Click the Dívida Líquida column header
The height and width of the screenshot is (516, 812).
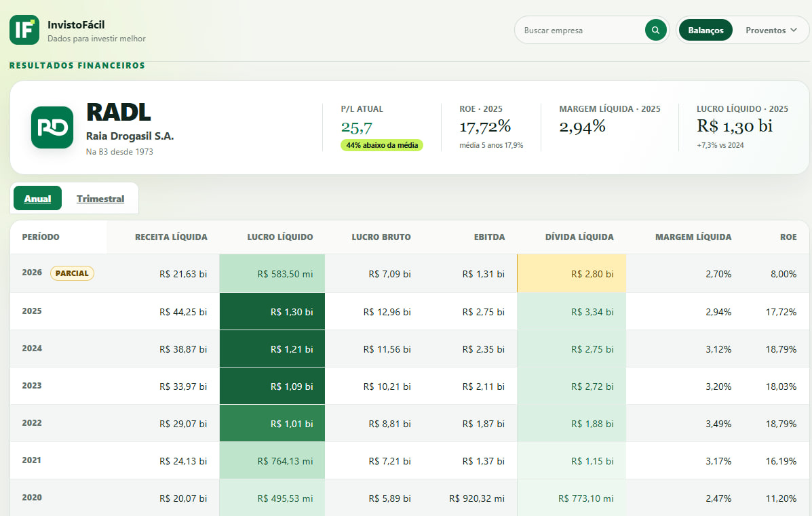point(579,237)
